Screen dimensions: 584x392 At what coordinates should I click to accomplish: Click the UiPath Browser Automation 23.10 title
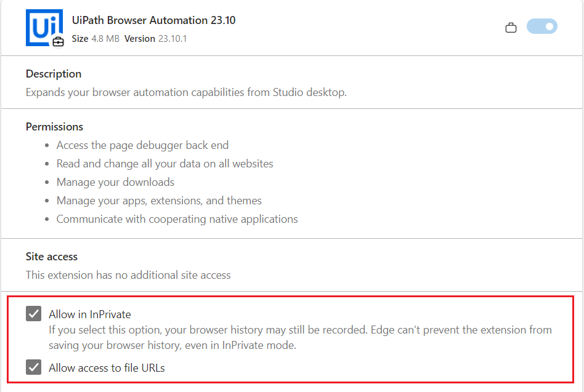tap(153, 20)
